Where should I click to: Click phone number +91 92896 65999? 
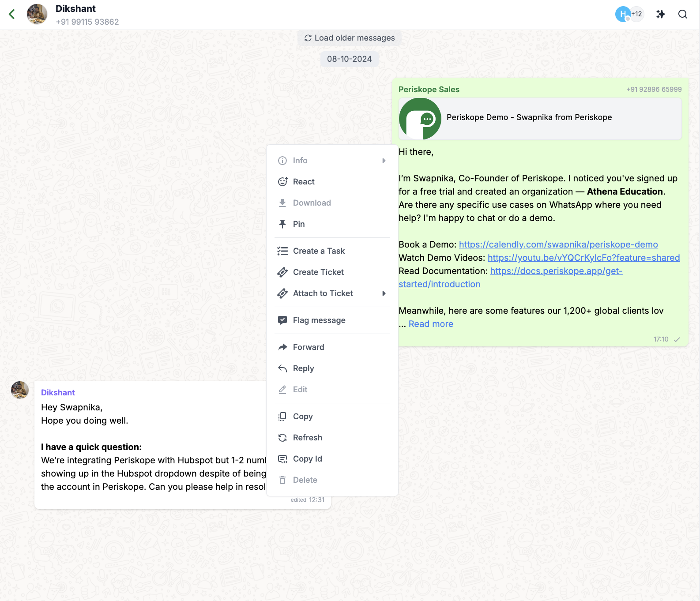[654, 90]
